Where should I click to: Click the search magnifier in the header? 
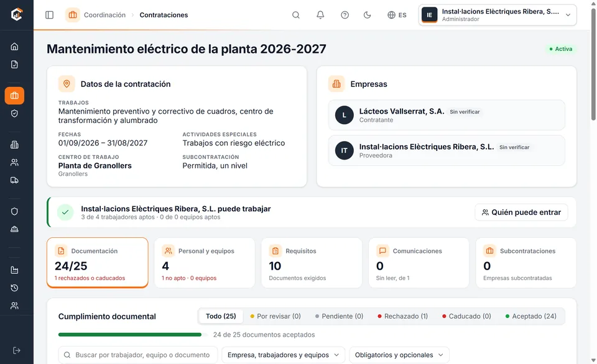click(x=296, y=15)
